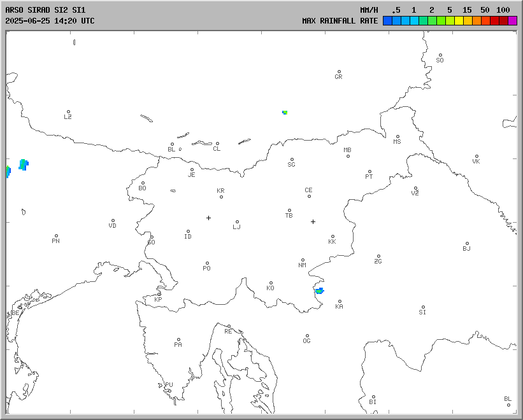The width and height of the screenshot is (523, 420).
Task: Select the CE city marker
Action: [x=309, y=196]
